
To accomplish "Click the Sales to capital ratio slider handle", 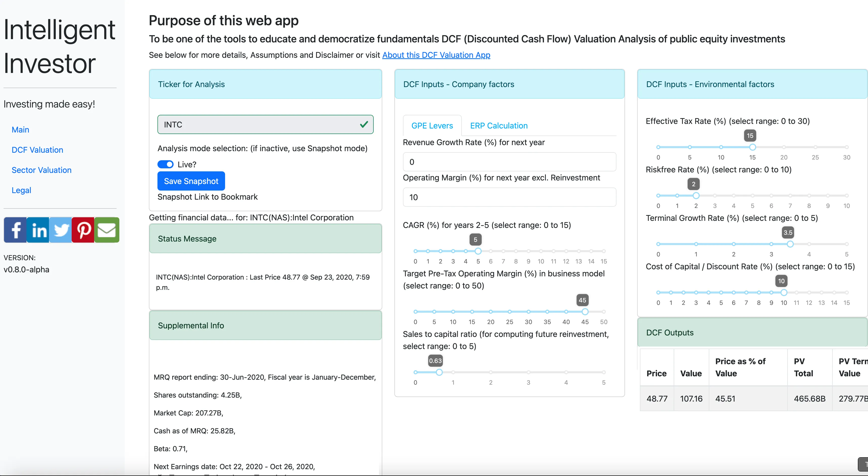I will 439,372.
